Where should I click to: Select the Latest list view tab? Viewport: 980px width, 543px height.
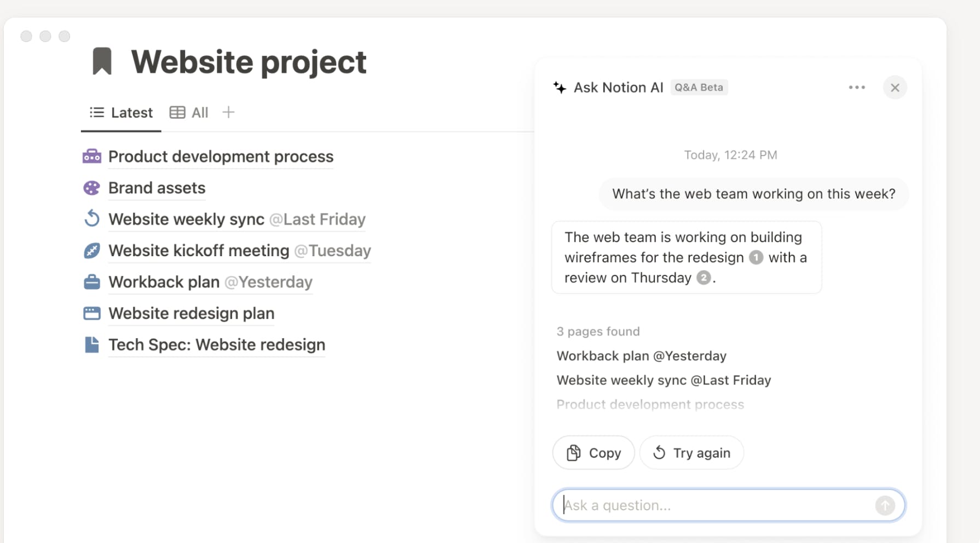[121, 113]
